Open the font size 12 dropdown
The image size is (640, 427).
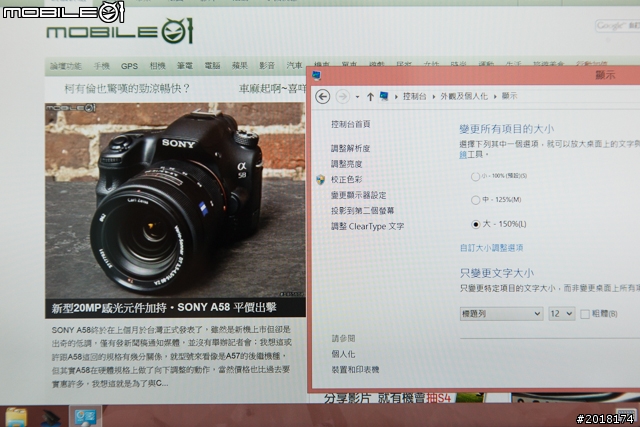(562, 314)
